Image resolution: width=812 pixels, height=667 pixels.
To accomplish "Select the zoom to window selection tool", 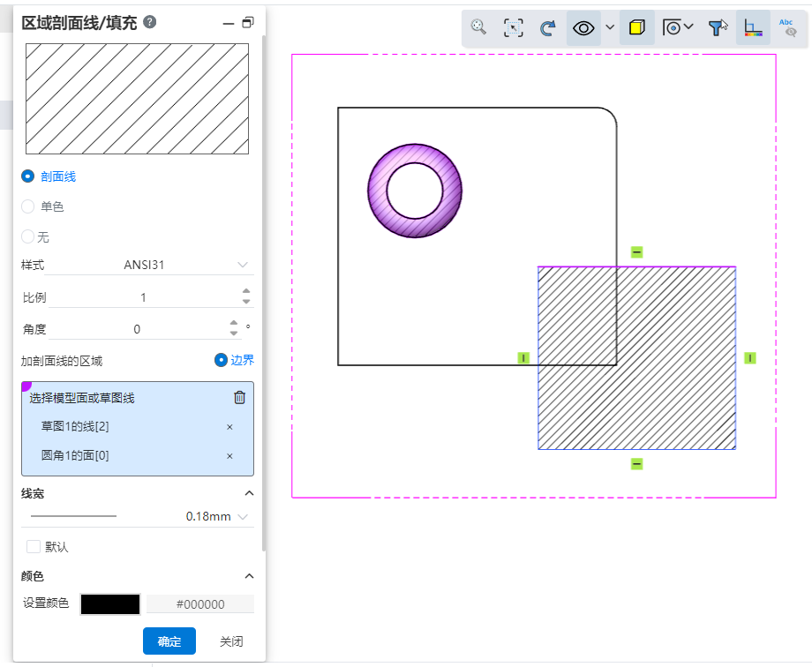I will point(513,27).
